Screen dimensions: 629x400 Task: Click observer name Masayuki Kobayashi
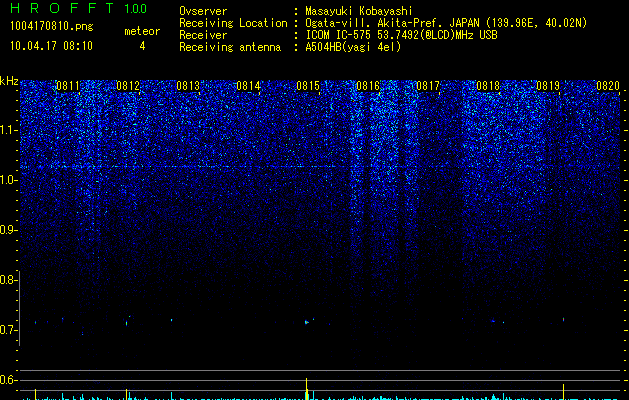(x=358, y=11)
